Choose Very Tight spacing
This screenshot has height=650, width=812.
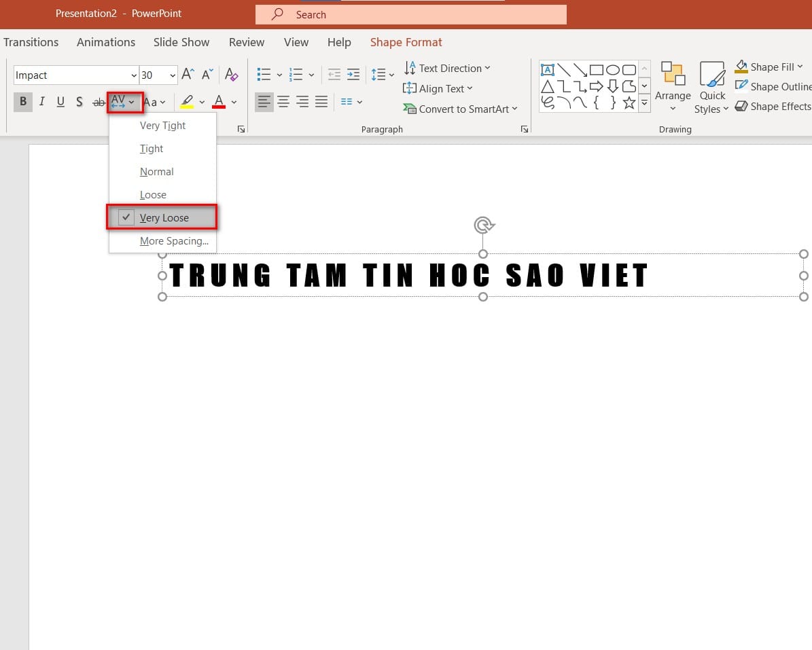pyautogui.click(x=162, y=126)
